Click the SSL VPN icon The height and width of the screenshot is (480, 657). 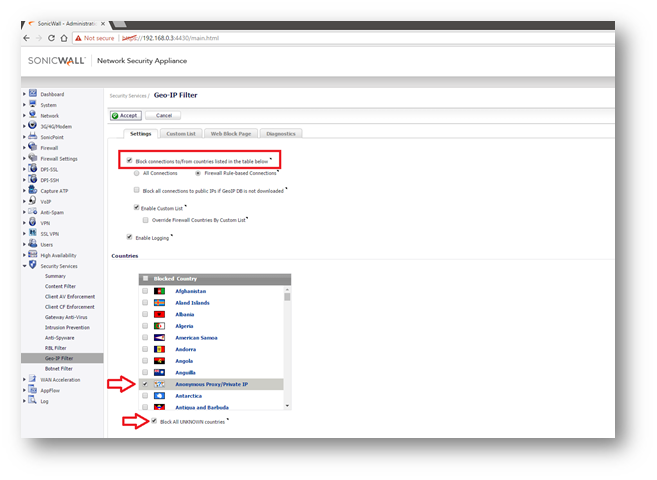click(33, 233)
